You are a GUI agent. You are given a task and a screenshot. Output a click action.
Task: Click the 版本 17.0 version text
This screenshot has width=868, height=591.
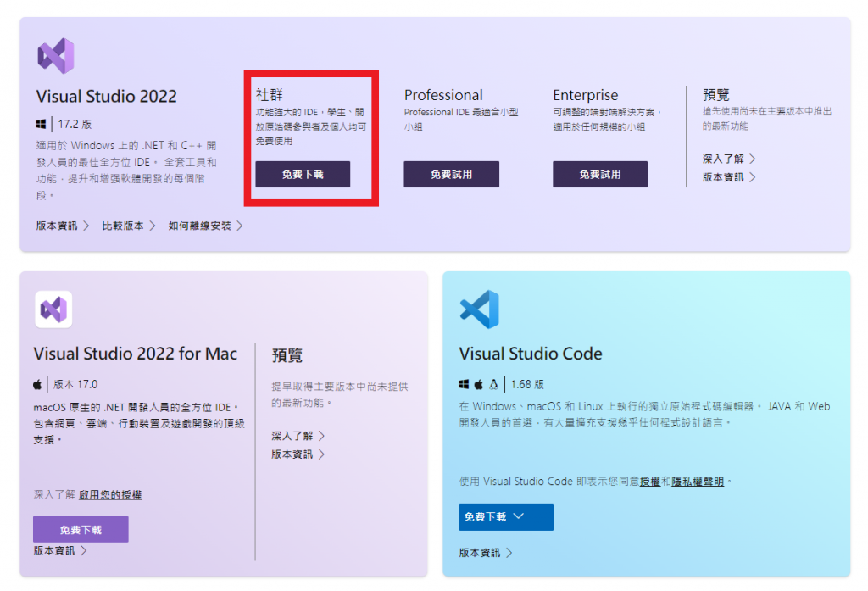[75, 384]
